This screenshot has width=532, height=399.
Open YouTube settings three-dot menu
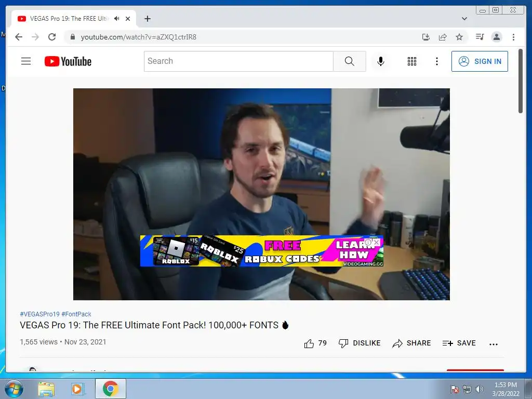click(x=436, y=61)
